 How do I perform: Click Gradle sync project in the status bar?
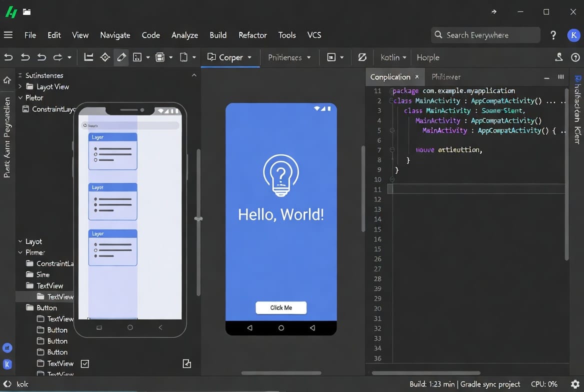pos(490,384)
